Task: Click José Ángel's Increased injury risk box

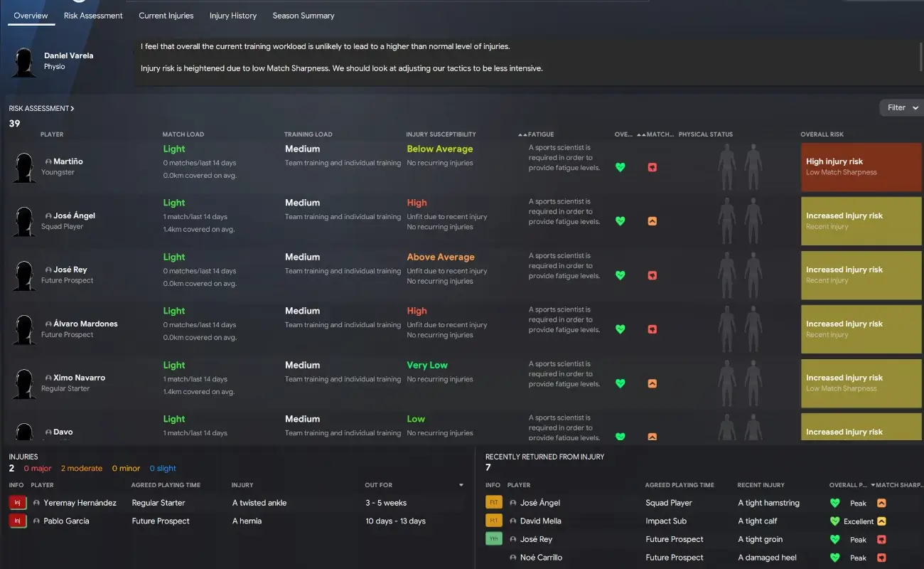Action: 861,220
